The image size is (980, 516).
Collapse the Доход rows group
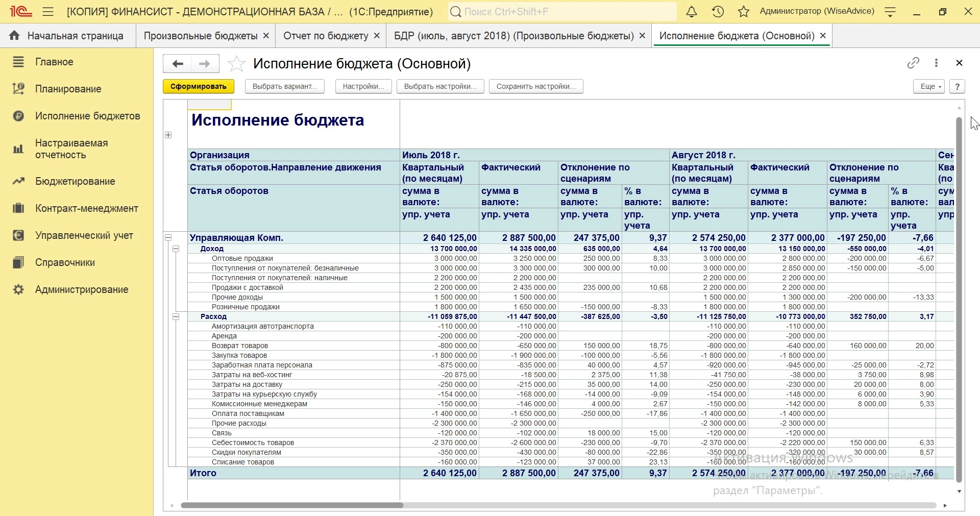[176, 249]
